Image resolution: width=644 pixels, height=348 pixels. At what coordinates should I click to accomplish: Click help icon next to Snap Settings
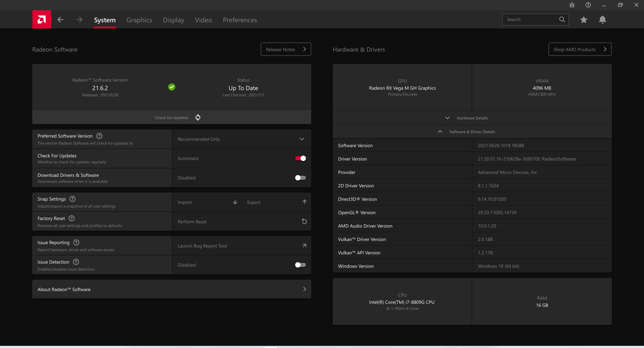[72, 199]
